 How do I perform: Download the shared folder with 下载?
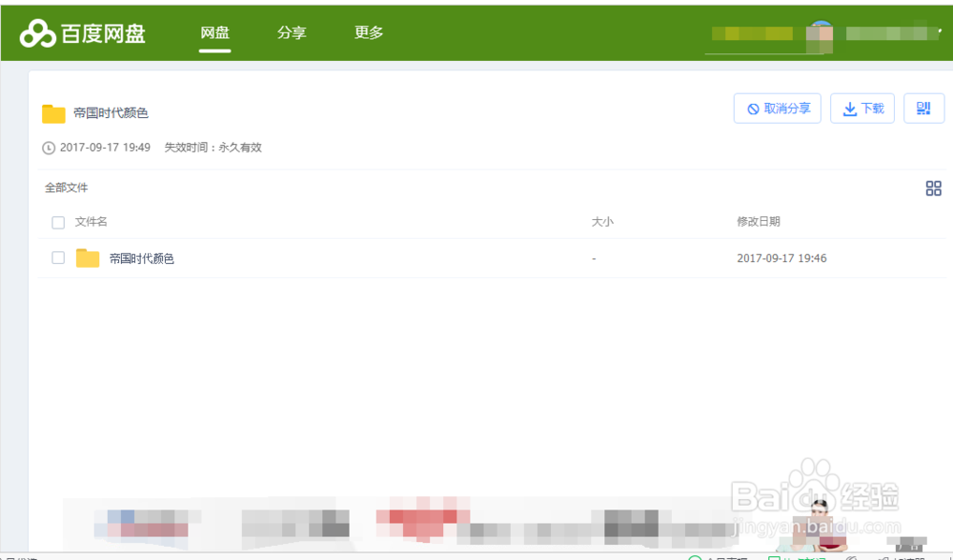862,109
